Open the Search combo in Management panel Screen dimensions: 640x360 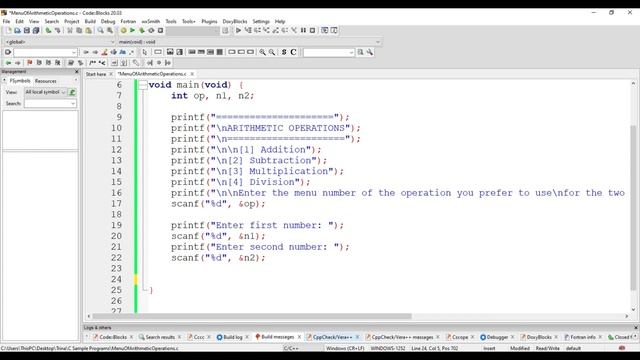pyautogui.click(x=50, y=104)
